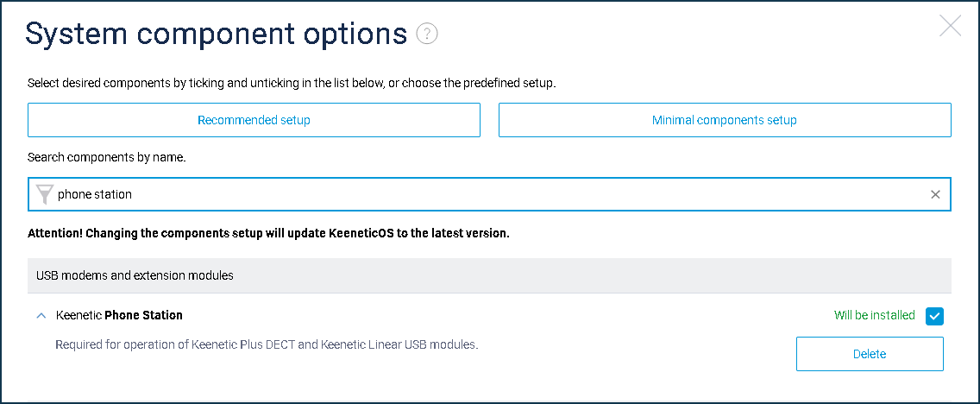
Task: Click the typed phone station query text
Action: point(95,195)
